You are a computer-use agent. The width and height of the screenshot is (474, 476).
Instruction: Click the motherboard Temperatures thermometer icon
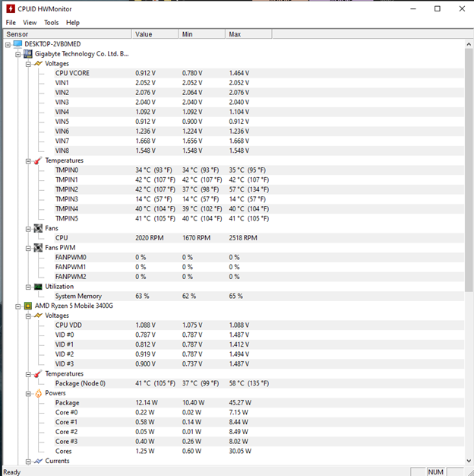(38, 160)
